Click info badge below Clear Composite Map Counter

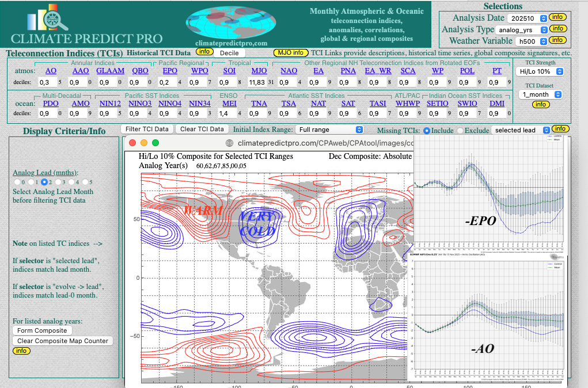click(21, 351)
